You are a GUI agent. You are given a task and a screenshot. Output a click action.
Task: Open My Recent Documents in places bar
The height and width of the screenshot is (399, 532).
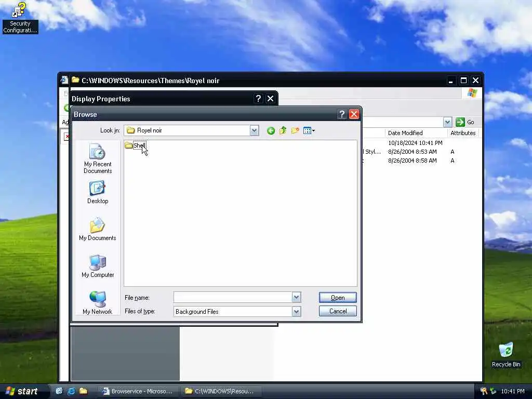click(98, 159)
